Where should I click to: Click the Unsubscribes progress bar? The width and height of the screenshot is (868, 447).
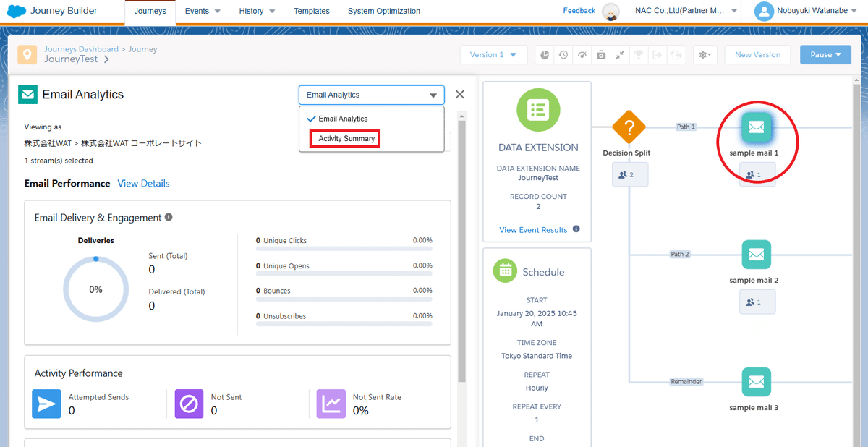click(344, 325)
